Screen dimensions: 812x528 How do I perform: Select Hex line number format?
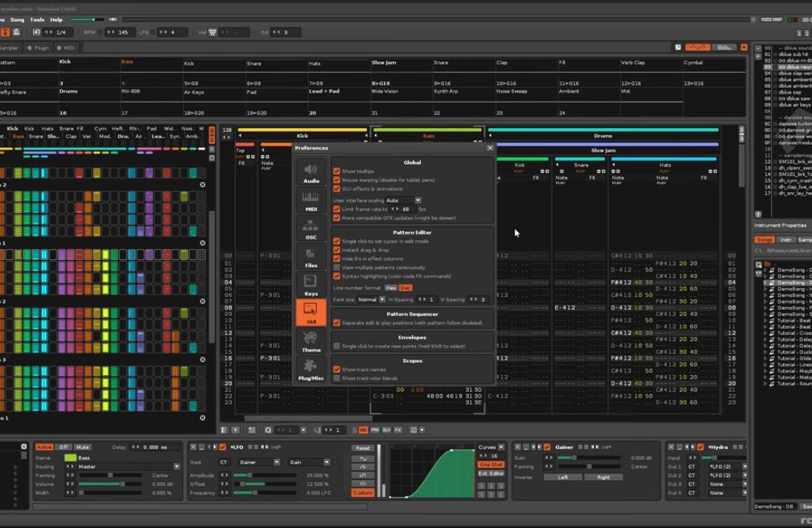click(x=391, y=288)
